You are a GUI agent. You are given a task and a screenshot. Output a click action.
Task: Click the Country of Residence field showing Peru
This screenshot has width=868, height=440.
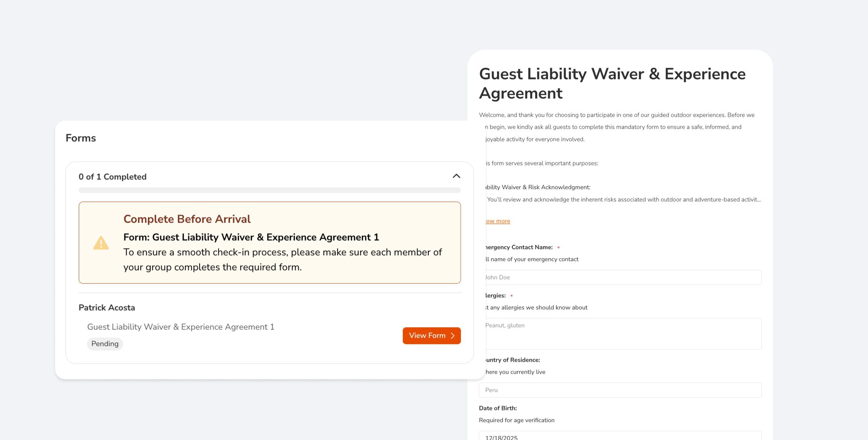pos(621,390)
